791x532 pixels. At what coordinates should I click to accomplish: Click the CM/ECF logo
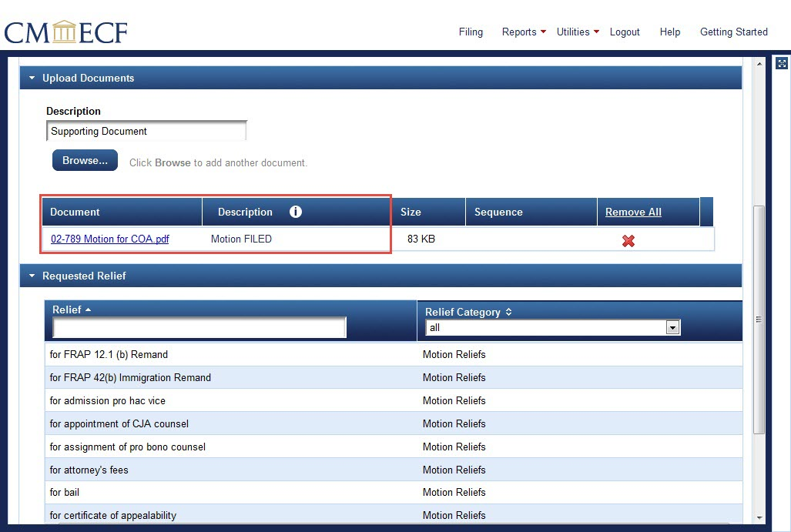coord(65,32)
